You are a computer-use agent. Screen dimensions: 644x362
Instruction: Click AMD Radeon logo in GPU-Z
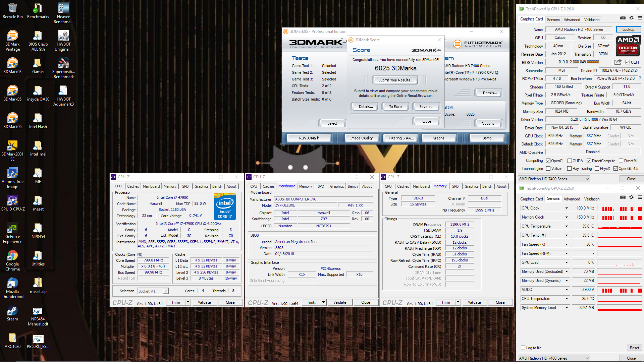[628, 46]
